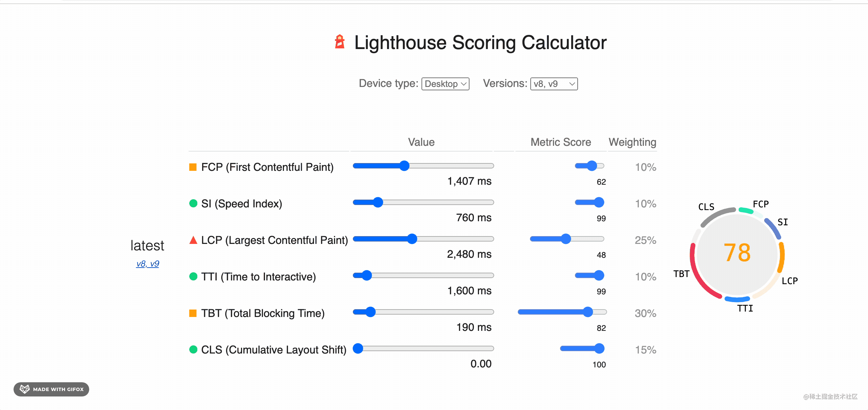Click the green circle TTI status icon
Viewport: 868px width, 410px height.
point(193,276)
